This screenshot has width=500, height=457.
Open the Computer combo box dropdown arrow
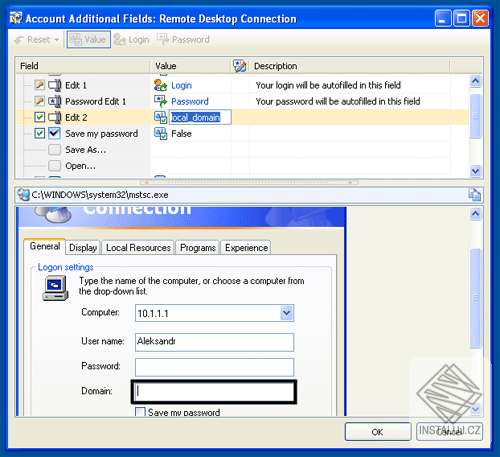point(287,313)
